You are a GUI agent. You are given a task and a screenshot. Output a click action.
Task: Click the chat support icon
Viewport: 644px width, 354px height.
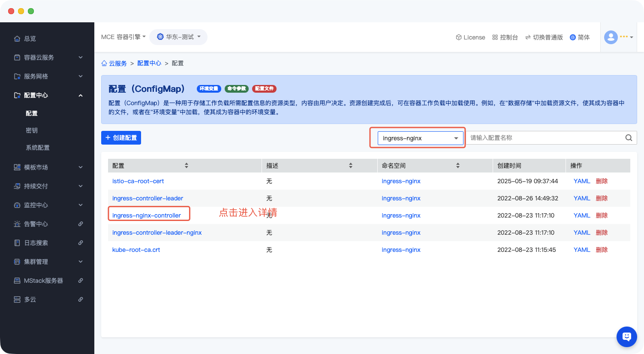[x=626, y=337]
